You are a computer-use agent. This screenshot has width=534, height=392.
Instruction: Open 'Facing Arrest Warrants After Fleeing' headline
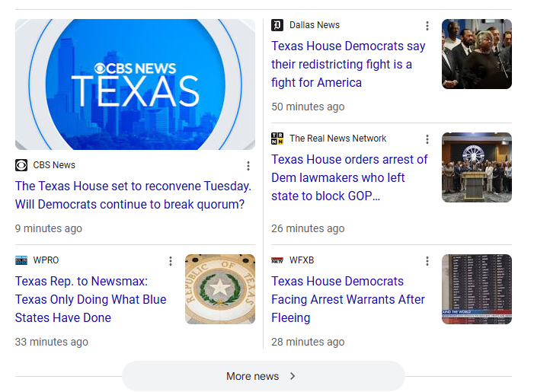(347, 299)
